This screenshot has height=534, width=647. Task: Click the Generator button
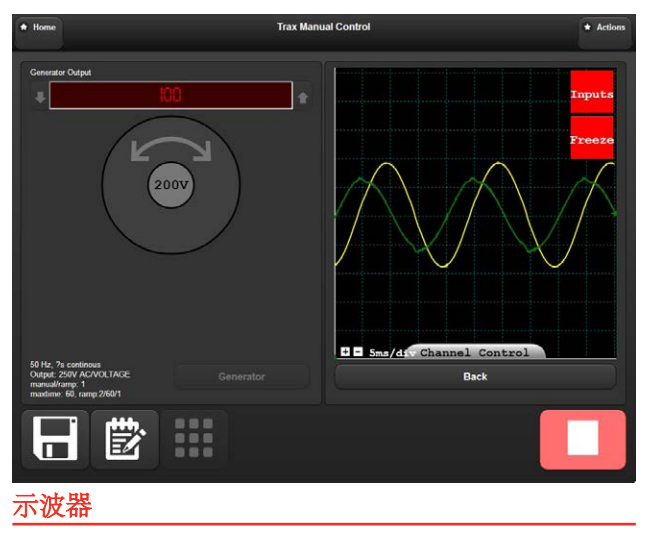[x=242, y=377]
